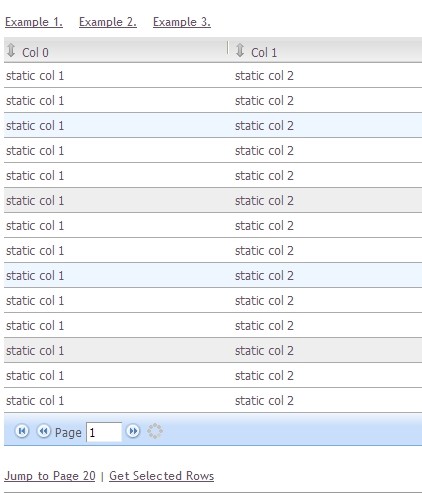
Task: Go to the next page using pager icon
Action: 133,431
